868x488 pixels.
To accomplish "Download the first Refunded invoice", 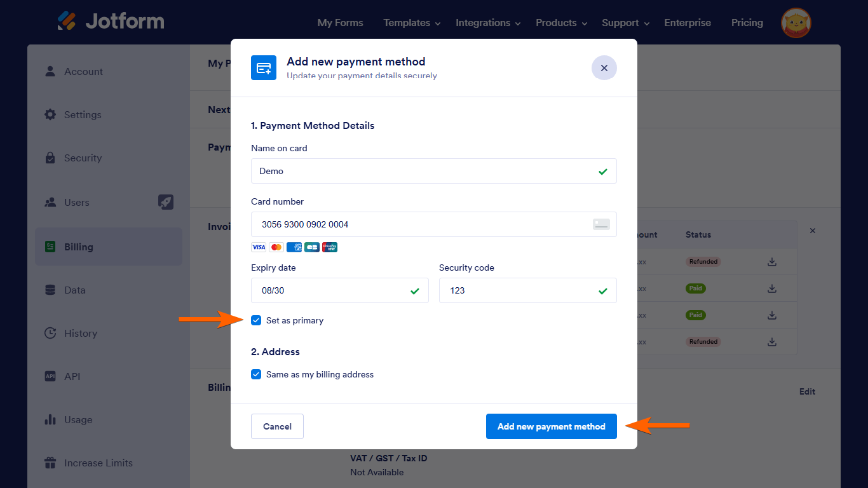I will [772, 262].
